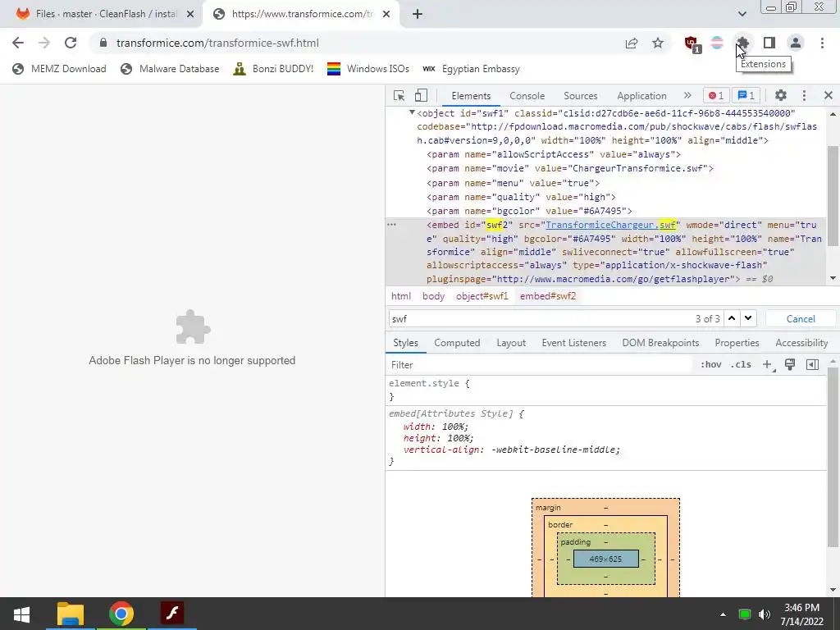Open File Explorer from taskbar

[x=71, y=614]
